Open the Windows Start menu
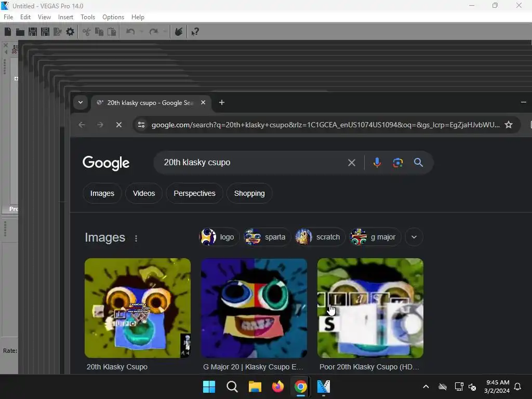Viewport: 532px width, 399px height. (209, 387)
